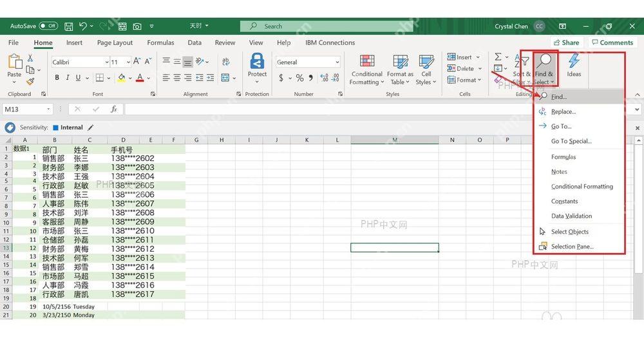
Task: Toggle Top Align in the Alignment group
Action: pos(166,61)
